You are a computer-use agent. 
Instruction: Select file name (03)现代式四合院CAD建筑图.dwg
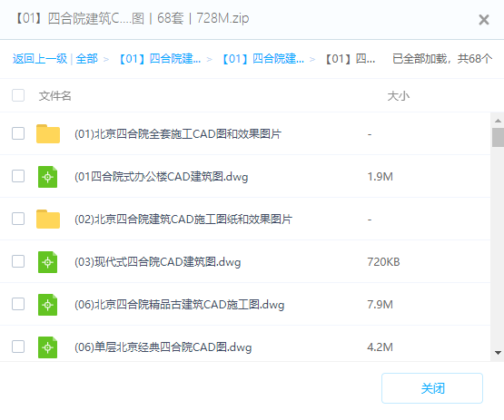click(157, 262)
